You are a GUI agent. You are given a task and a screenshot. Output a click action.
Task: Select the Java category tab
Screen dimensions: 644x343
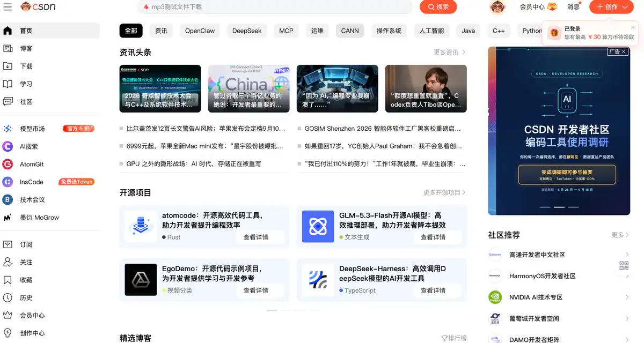pyautogui.click(x=469, y=31)
